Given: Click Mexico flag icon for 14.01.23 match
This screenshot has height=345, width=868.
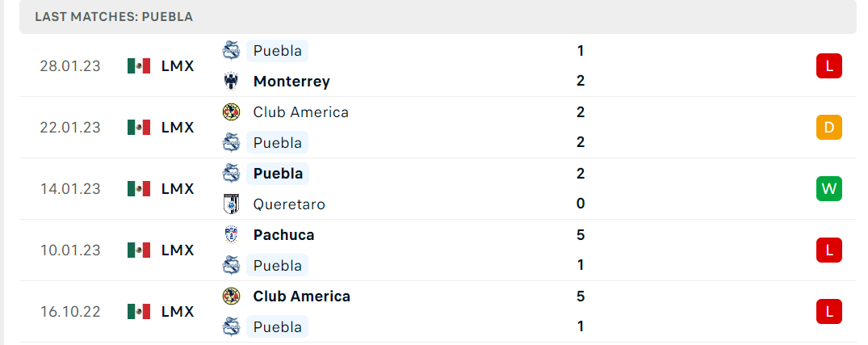Looking at the screenshot, I should click(x=139, y=189).
